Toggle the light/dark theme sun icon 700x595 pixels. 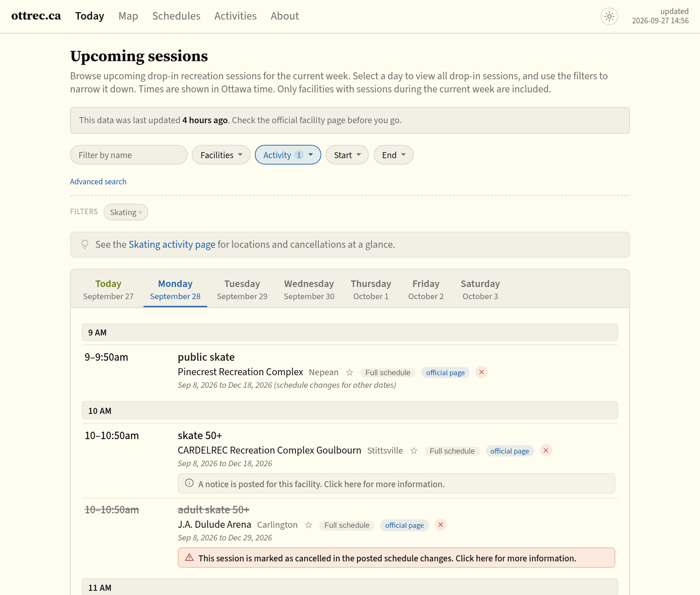tap(609, 16)
